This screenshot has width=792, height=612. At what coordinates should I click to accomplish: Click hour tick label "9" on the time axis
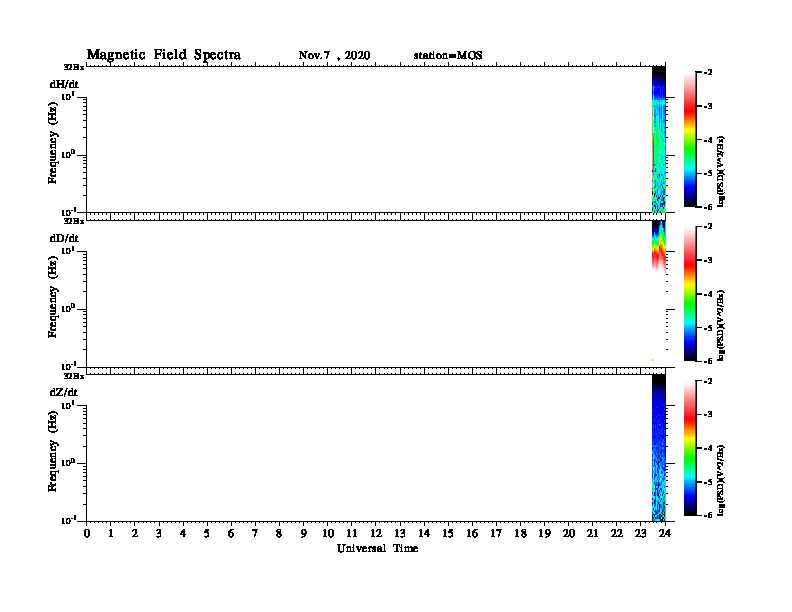pyautogui.click(x=304, y=534)
